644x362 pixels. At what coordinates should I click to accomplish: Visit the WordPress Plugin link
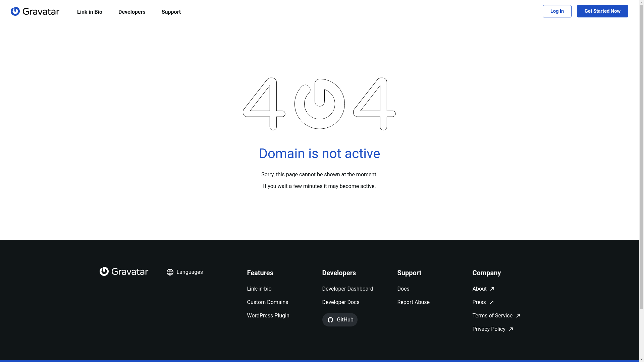(x=268, y=316)
